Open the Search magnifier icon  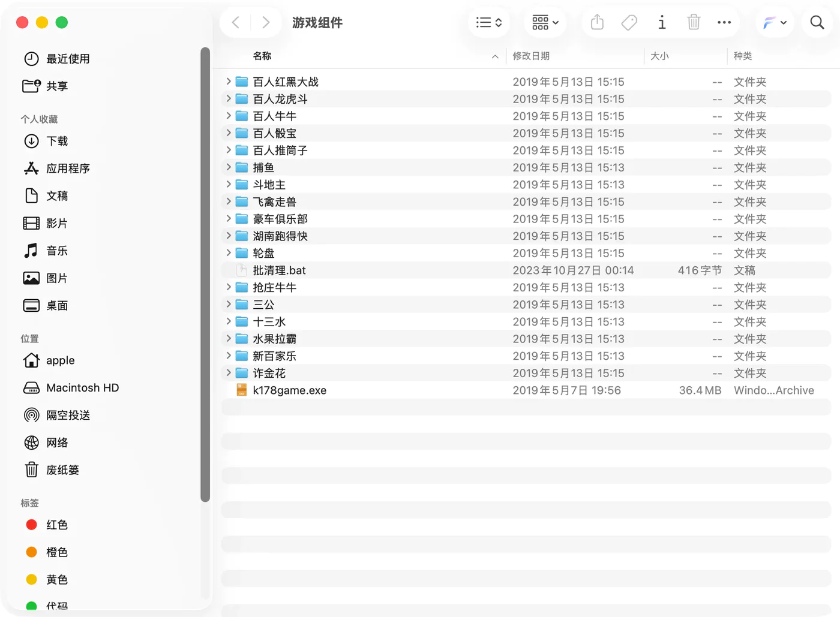click(817, 23)
